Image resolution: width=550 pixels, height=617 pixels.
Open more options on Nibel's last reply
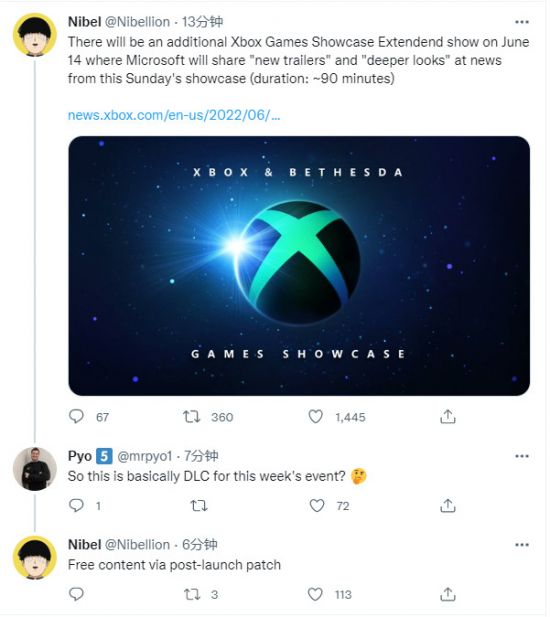point(522,545)
